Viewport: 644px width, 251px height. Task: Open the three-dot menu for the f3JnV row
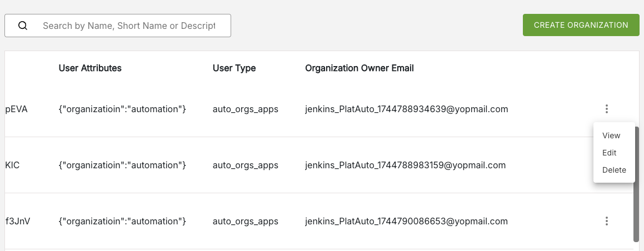[607, 221]
